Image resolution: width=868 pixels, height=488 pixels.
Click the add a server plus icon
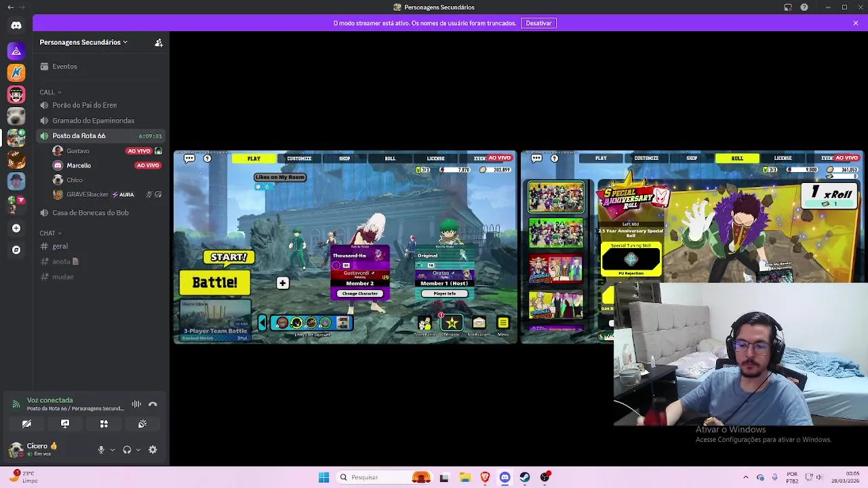tap(16, 228)
